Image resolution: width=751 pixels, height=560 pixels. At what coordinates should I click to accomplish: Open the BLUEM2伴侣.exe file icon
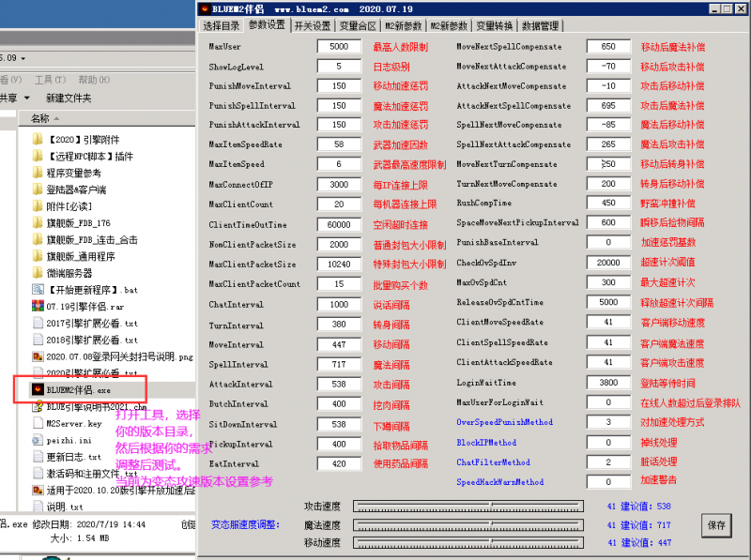pos(38,388)
